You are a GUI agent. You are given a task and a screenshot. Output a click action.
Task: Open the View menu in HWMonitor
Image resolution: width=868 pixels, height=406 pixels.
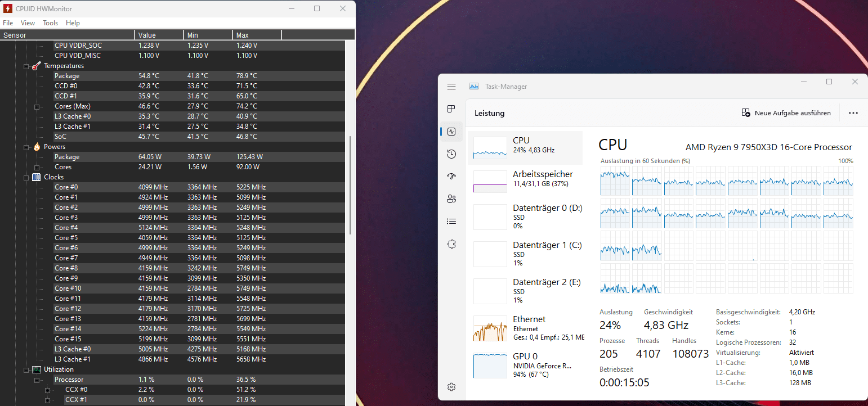[x=28, y=23]
